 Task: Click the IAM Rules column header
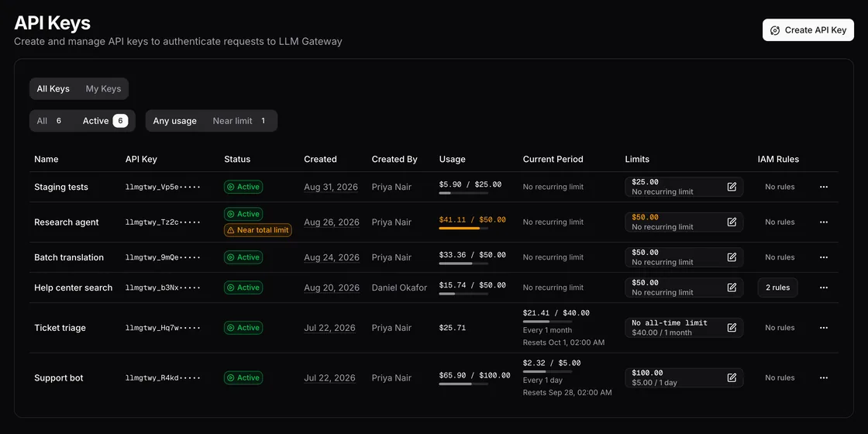[x=778, y=159]
